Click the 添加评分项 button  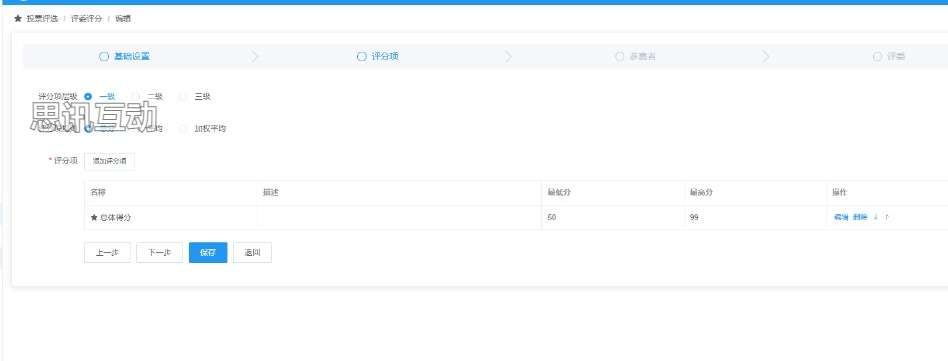point(109,162)
